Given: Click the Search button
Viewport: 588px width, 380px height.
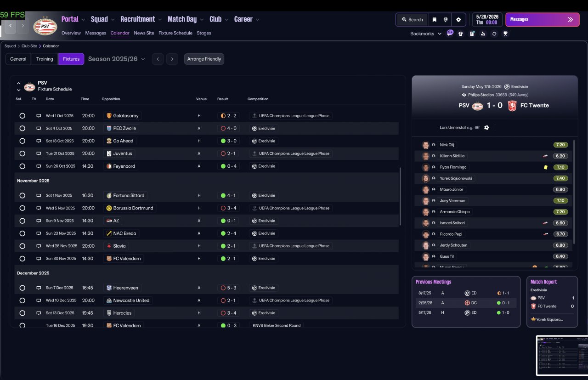Looking at the screenshot, I should click(x=412, y=20).
